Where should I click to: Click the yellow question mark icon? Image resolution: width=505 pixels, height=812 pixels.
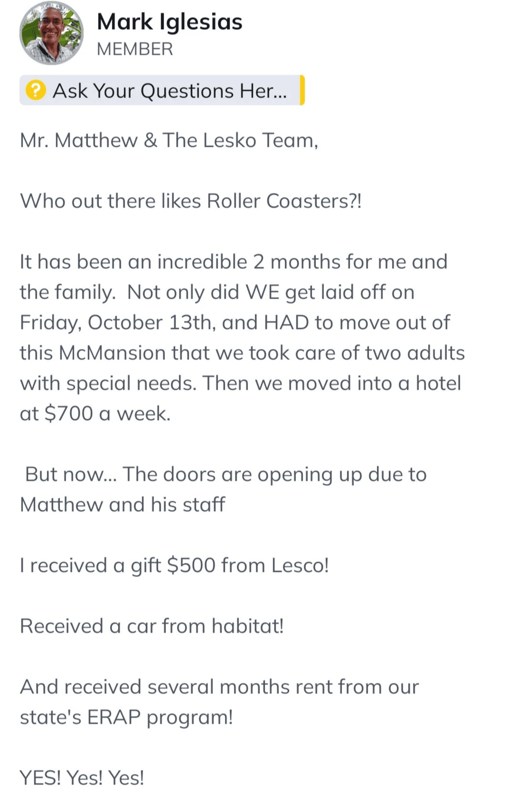(36, 90)
